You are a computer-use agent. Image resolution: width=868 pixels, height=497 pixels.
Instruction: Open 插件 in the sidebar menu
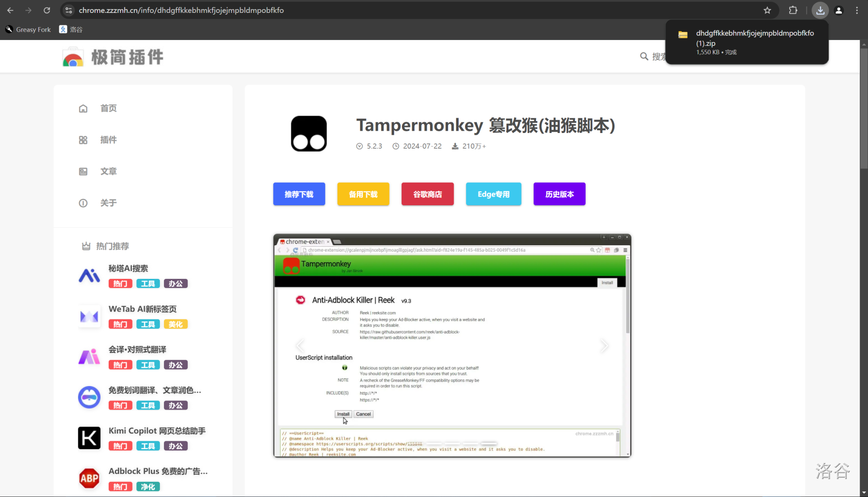(108, 140)
